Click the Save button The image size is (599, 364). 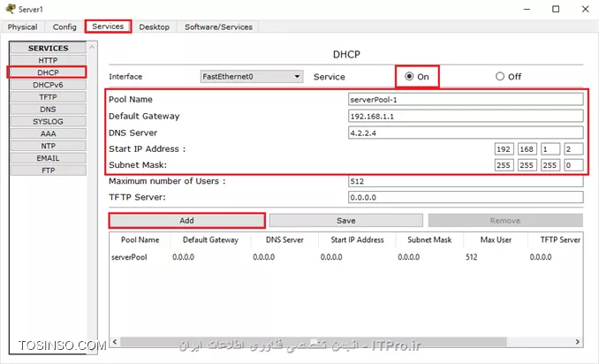click(346, 220)
